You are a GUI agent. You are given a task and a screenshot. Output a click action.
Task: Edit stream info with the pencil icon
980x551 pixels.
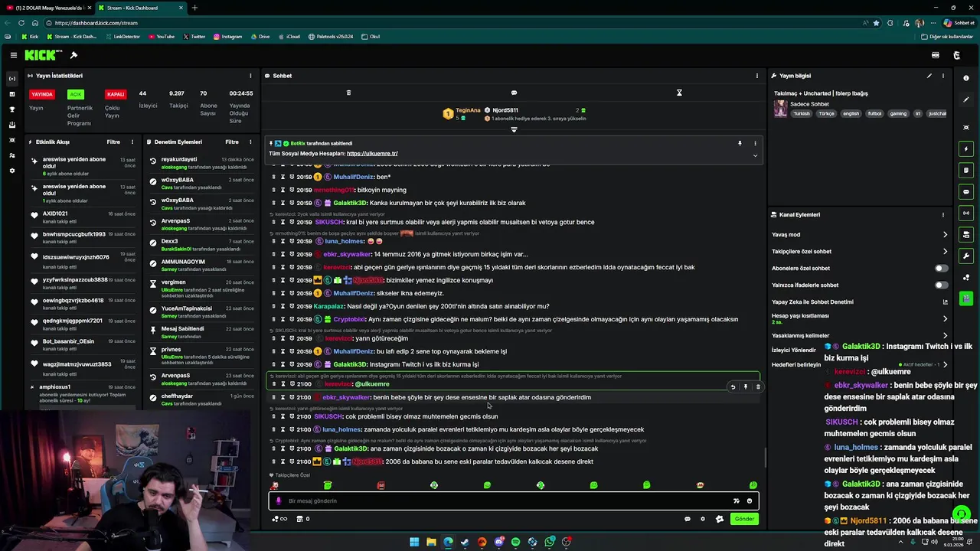pyautogui.click(x=929, y=76)
